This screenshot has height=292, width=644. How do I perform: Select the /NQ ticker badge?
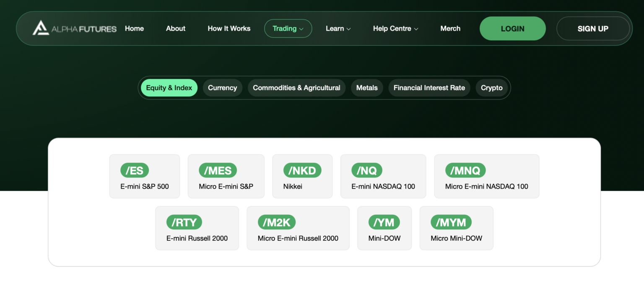(367, 170)
